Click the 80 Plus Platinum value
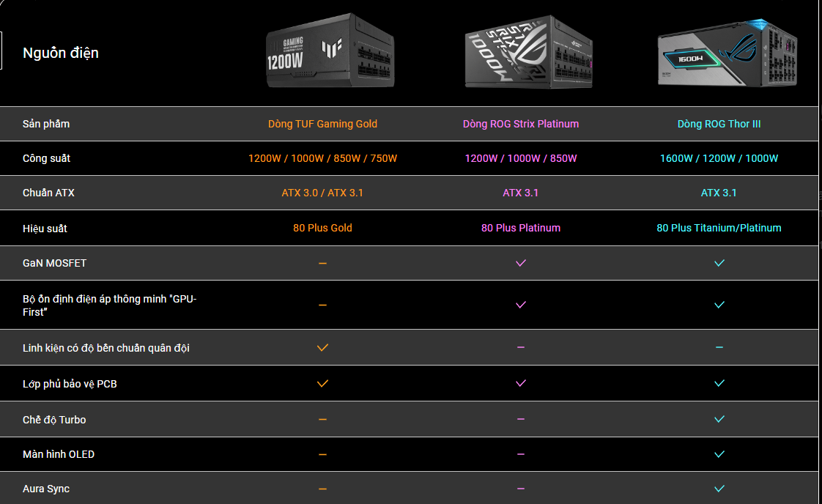 click(x=521, y=228)
